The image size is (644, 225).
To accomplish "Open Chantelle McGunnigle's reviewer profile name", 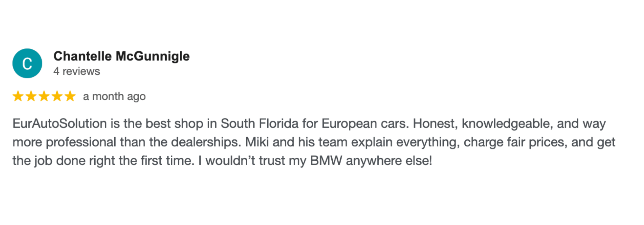I will (121, 56).
